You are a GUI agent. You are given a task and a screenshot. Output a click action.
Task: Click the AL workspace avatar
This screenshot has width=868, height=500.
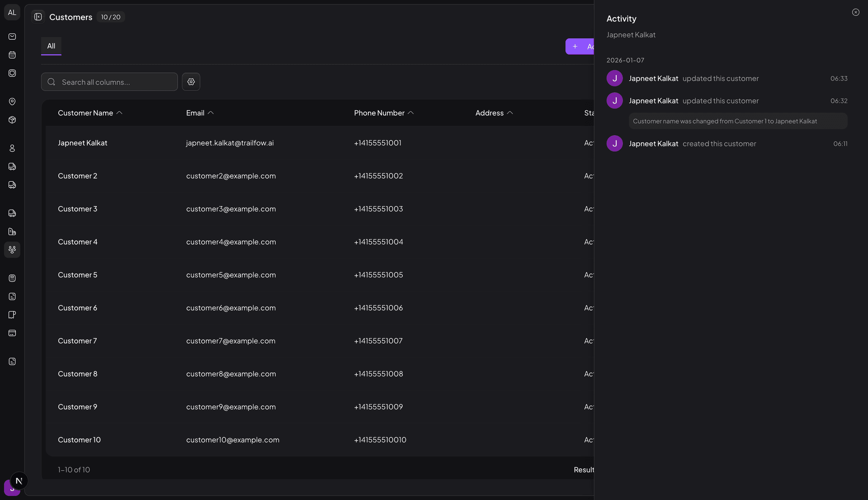[12, 13]
